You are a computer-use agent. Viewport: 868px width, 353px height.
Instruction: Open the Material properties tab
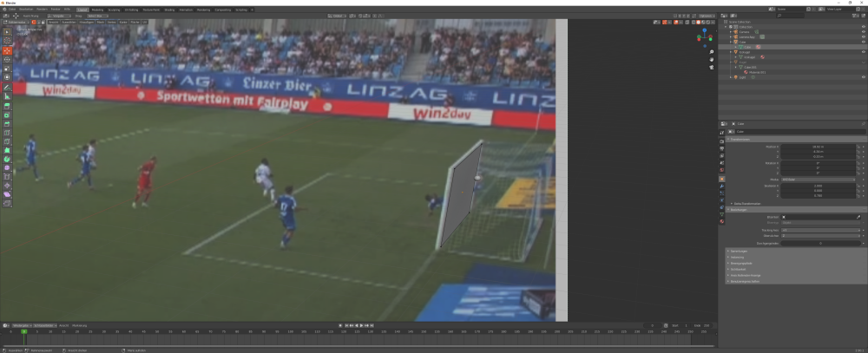click(x=722, y=221)
